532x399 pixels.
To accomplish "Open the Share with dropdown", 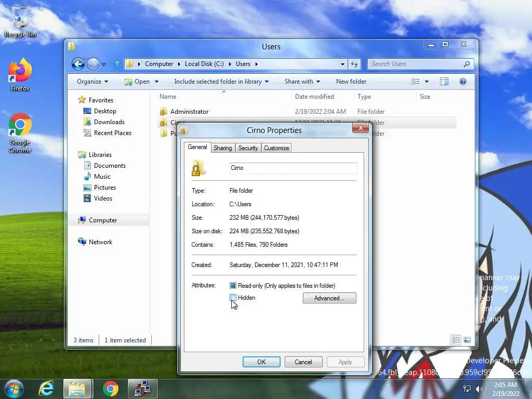I will pyautogui.click(x=302, y=82).
